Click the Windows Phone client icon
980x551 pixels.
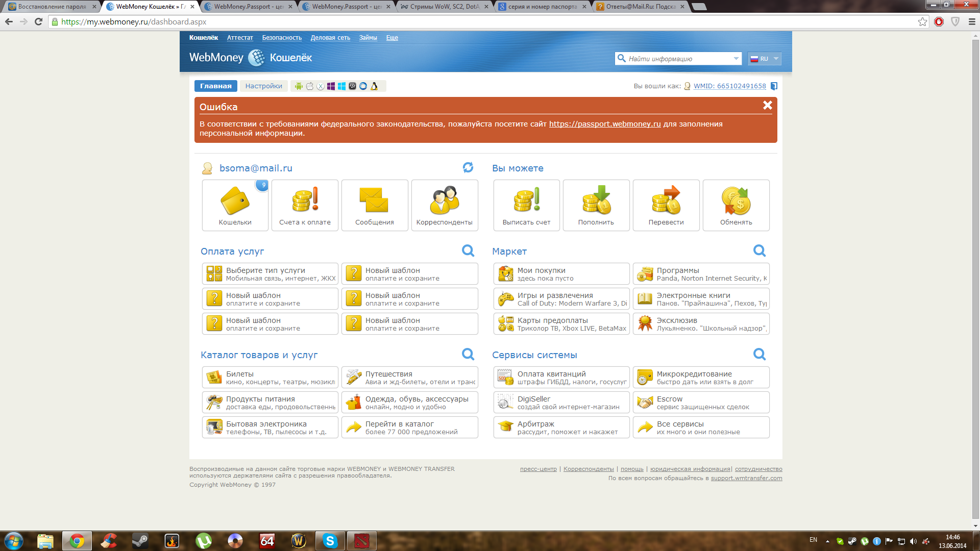[331, 86]
